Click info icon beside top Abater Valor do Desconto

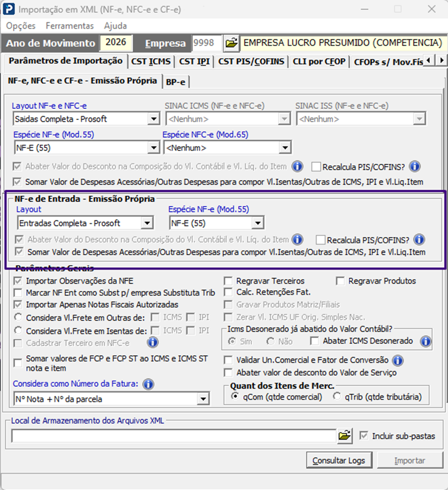tap(297, 166)
